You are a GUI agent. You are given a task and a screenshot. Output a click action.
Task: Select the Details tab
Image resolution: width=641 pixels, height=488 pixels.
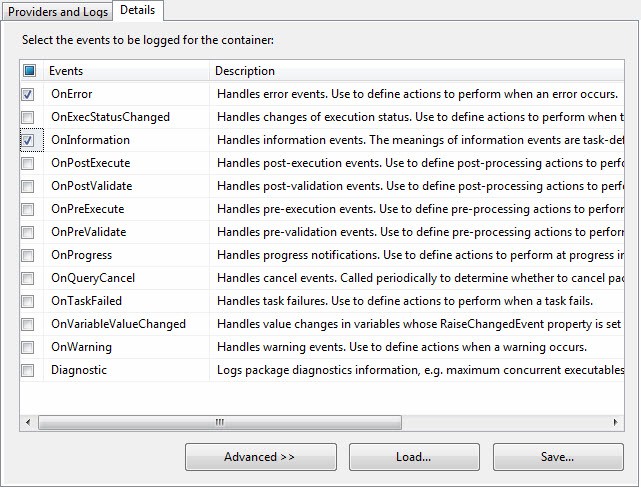pos(139,10)
